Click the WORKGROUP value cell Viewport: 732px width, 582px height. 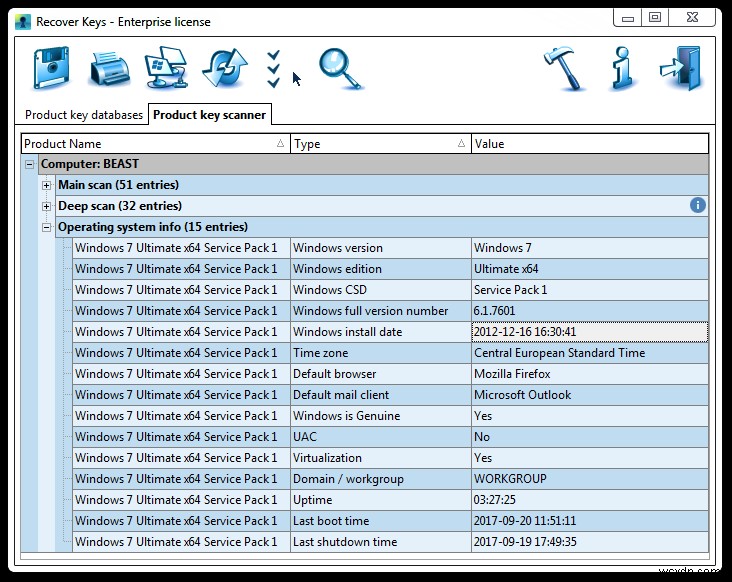[x=590, y=479]
